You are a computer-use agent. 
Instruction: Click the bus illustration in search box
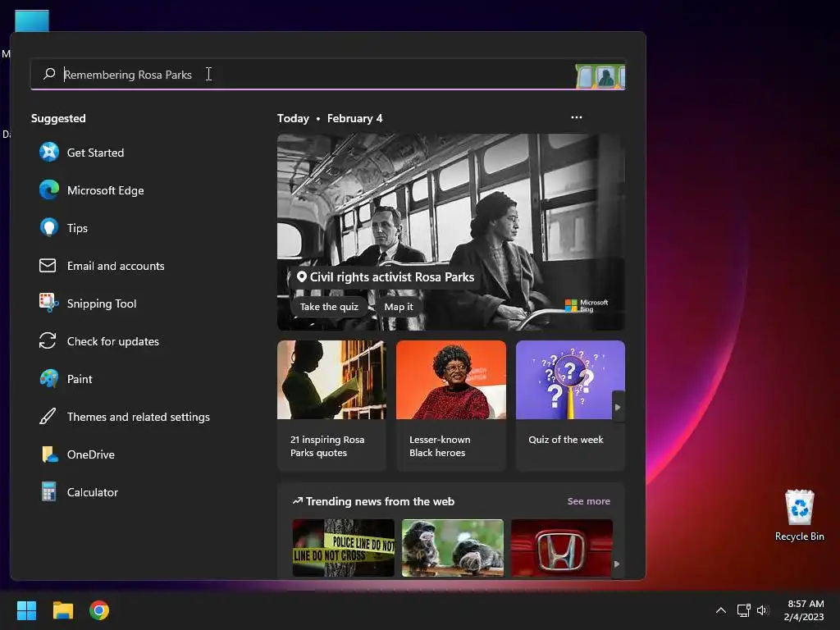[600, 76]
